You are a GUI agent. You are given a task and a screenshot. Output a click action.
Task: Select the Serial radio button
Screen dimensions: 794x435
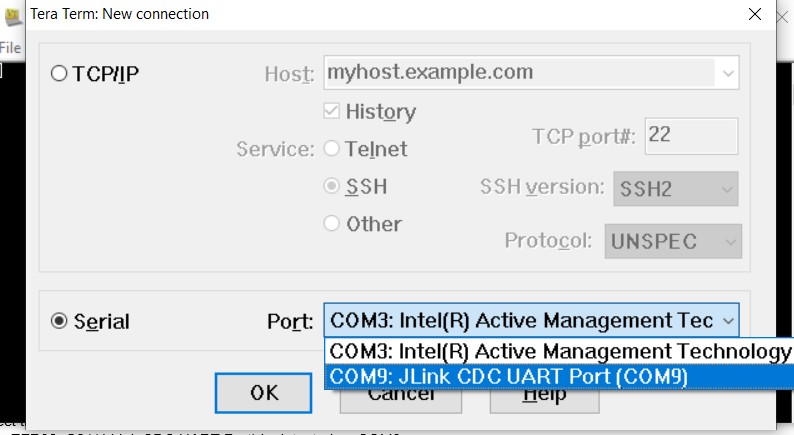pos(59,321)
